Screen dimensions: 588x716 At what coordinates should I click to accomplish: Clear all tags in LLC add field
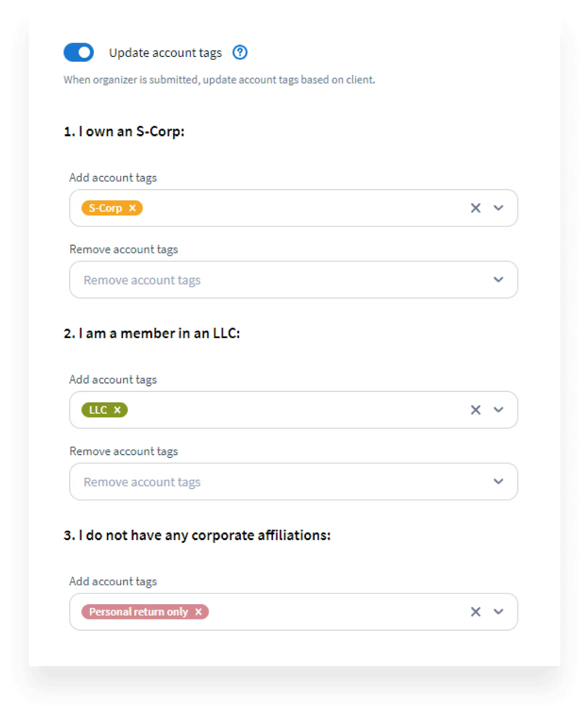point(476,410)
